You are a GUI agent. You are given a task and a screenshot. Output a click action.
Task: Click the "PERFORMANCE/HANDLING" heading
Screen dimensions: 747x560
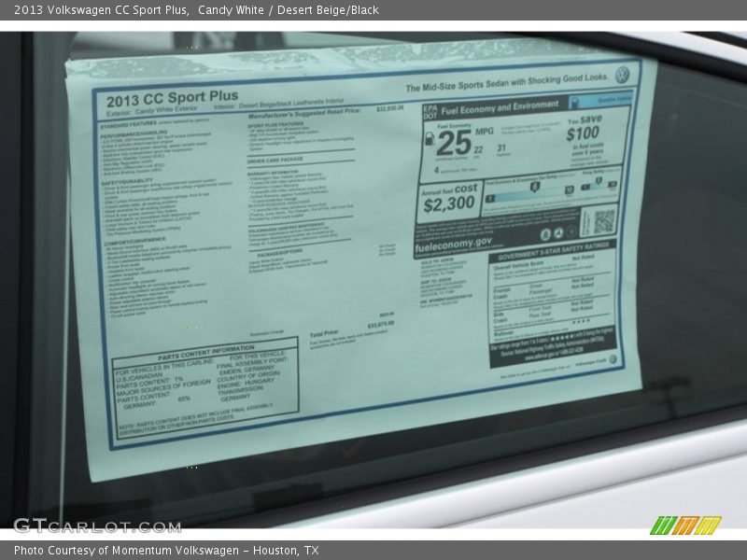point(134,134)
